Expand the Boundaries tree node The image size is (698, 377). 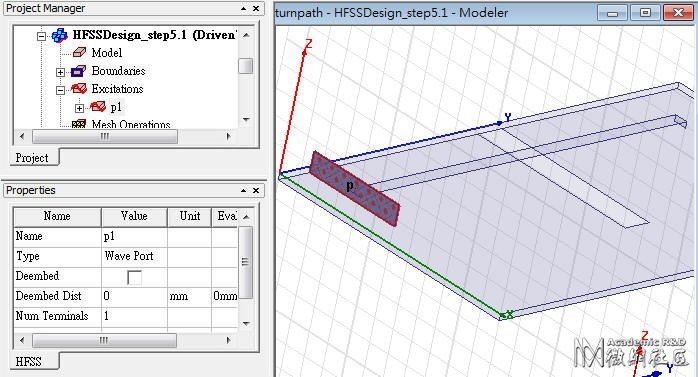tap(61, 72)
